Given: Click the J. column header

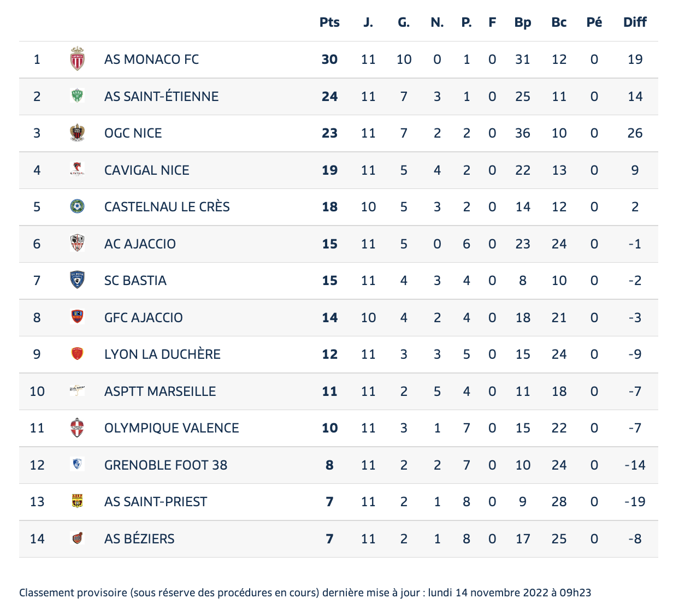Looking at the screenshot, I should tap(368, 22).
